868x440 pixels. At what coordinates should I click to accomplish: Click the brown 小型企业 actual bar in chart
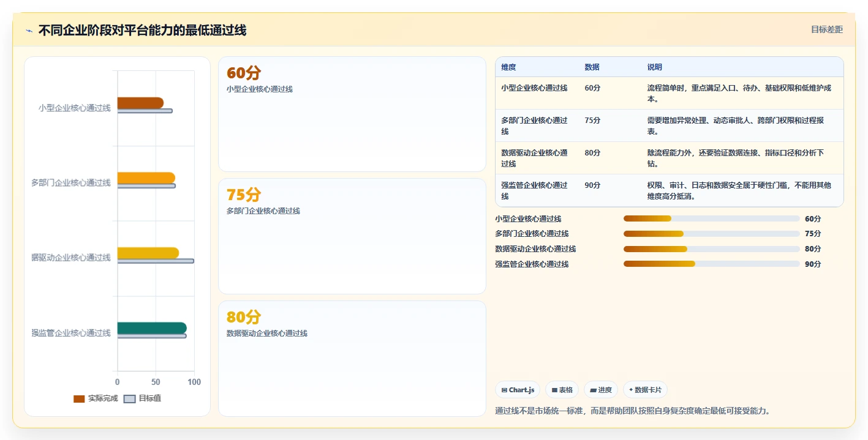click(x=140, y=103)
